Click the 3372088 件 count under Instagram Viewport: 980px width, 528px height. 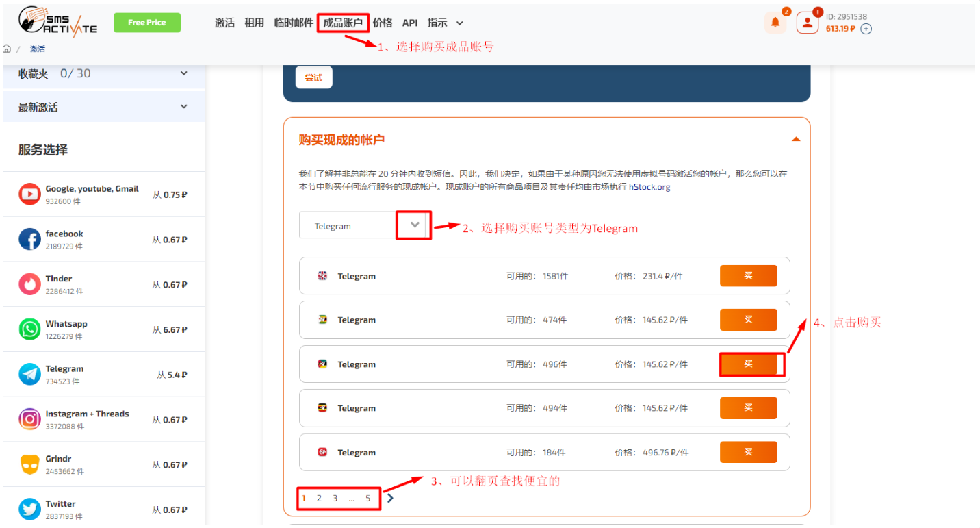65,426
